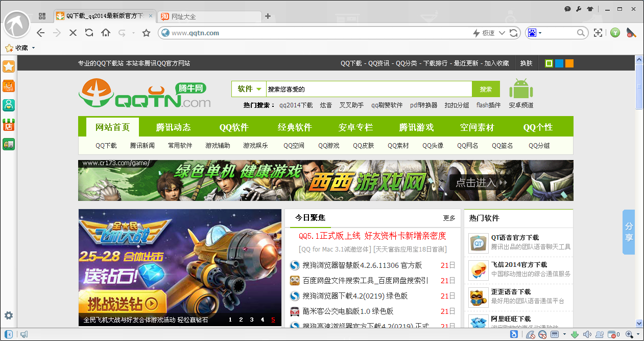Open the QQ软件 navigation tab

(x=234, y=127)
